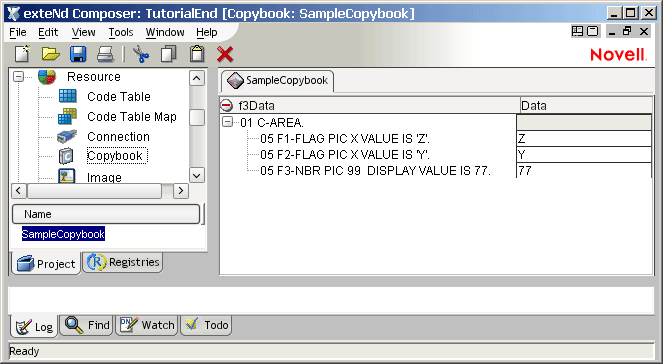
Task: Click the Paste clipboard icon
Action: (x=197, y=54)
